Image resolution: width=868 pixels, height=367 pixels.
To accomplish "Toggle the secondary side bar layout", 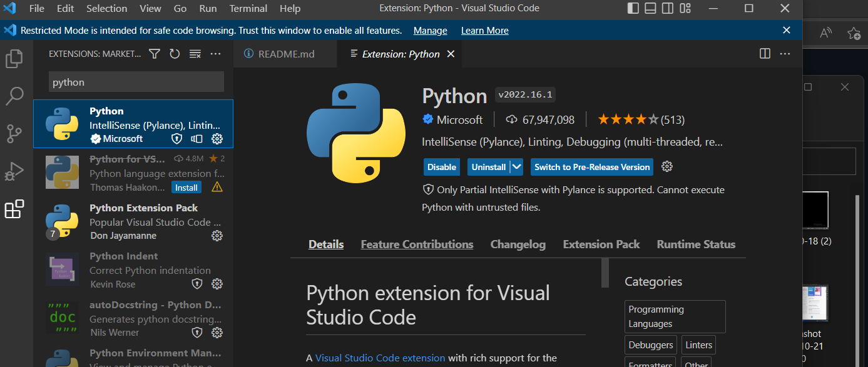I will click(x=668, y=9).
